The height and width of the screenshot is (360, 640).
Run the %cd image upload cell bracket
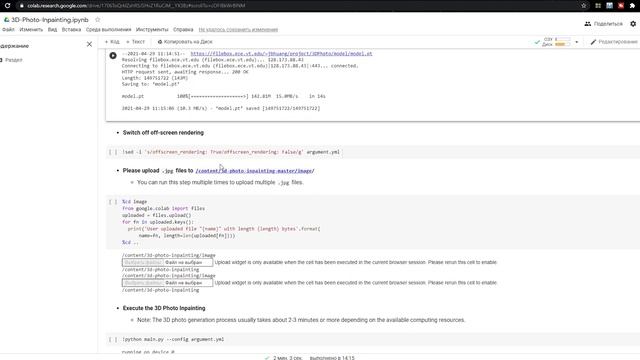(113, 202)
